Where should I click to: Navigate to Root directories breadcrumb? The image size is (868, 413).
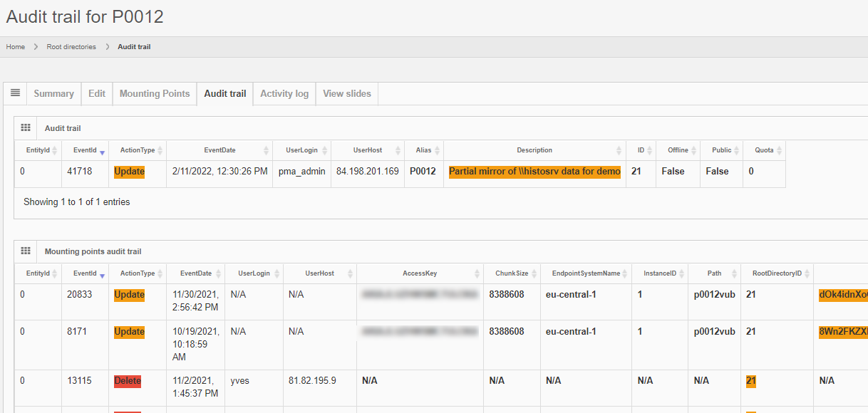(71, 47)
